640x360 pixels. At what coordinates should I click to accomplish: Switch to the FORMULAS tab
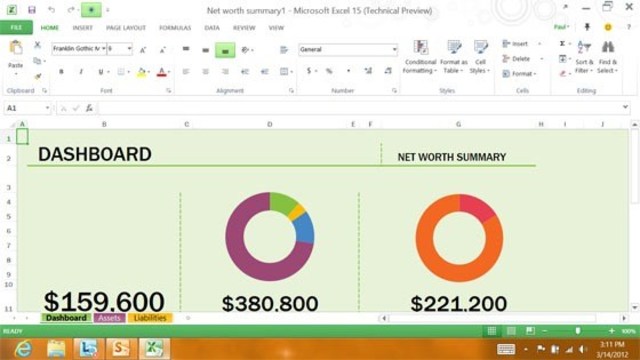click(175, 28)
